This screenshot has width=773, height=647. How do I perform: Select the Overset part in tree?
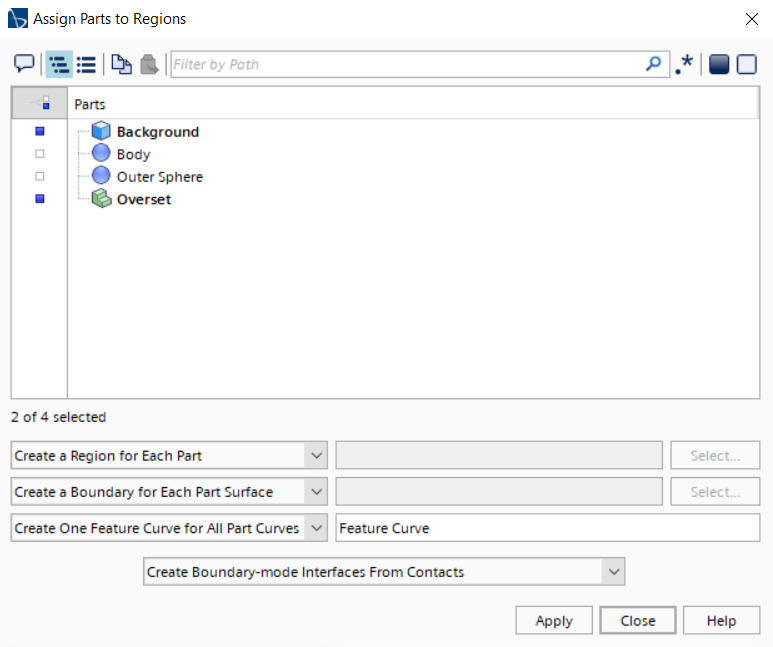143,199
